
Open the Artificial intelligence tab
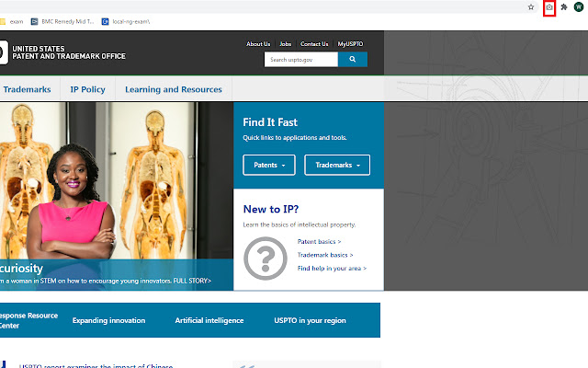click(x=209, y=320)
